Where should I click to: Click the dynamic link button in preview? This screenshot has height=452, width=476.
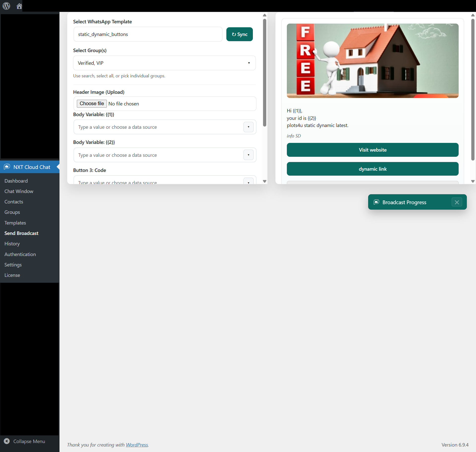[x=372, y=169]
